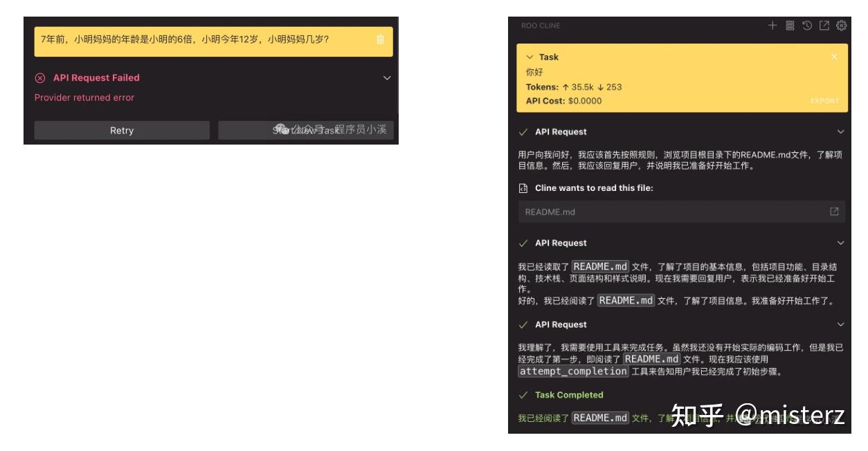
Task: Collapse the last API Request section
Action: pos(841,326)
